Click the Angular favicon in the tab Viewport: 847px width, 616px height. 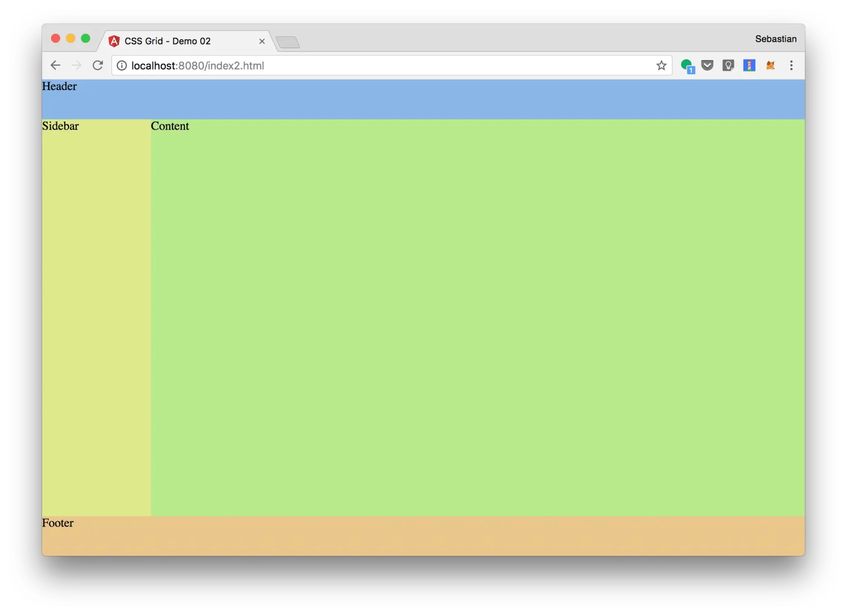(x=114, y=41)
